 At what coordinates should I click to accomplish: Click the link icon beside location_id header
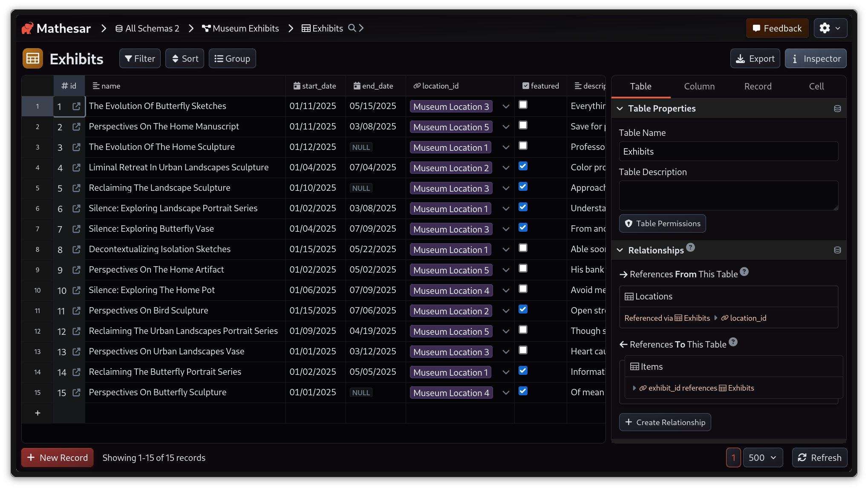416,86
